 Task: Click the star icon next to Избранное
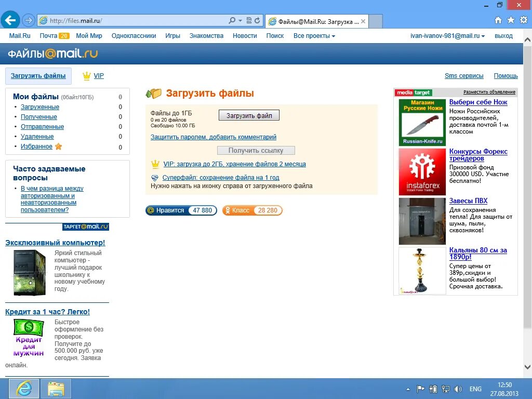point(58,147)
